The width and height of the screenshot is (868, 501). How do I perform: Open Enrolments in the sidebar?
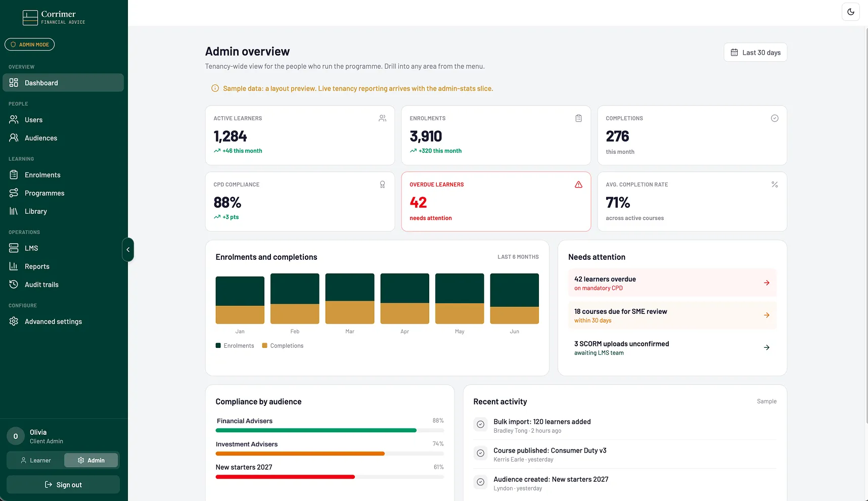click(x=63, y=175)
